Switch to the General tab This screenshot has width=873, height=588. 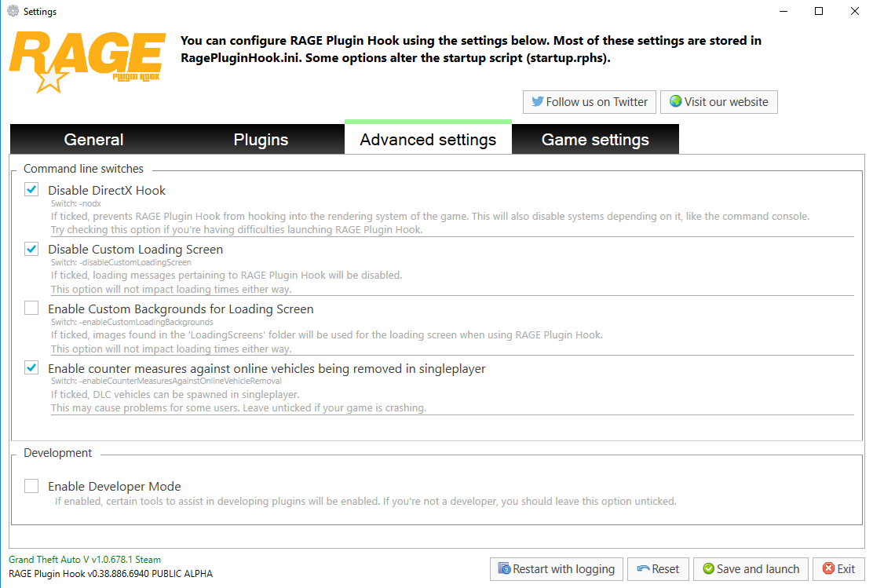(x=94, y=140)
